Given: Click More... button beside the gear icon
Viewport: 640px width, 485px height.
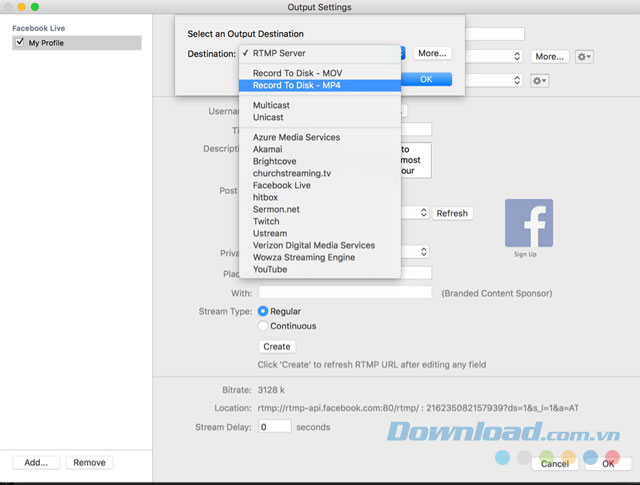Looking at the screenshot, I should pyautogui.click(x=550, y=57).
